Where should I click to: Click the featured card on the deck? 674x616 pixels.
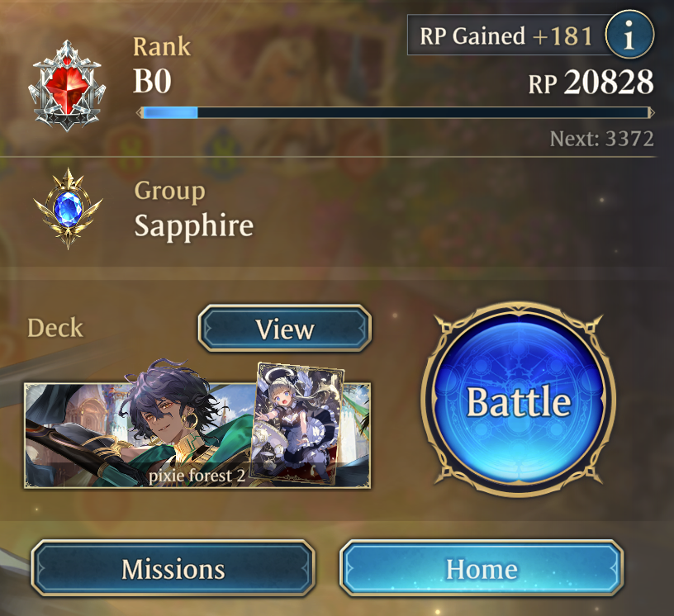click(297, 423)
